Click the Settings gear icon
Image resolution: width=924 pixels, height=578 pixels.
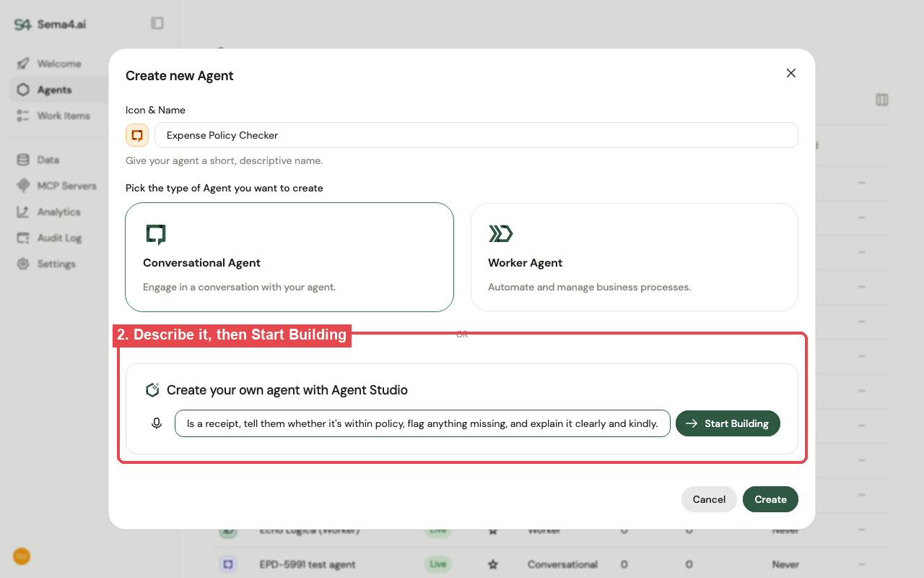23,264
